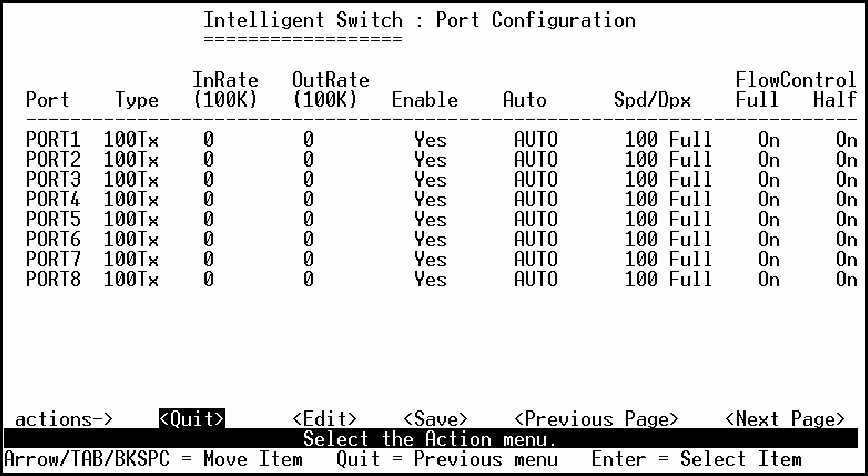Image resolution: width=868 pixels, height=476 pixels.
Task: Toggle PORT1 Enable value Yes
Action: (430, 140)
